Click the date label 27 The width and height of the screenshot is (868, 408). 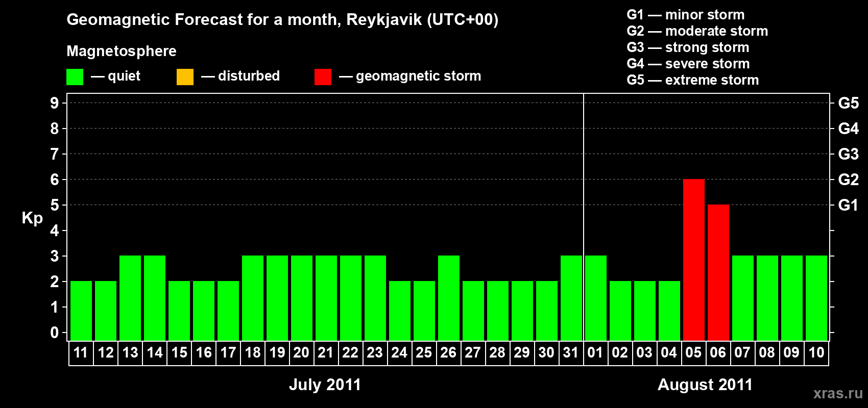(473, 353)
